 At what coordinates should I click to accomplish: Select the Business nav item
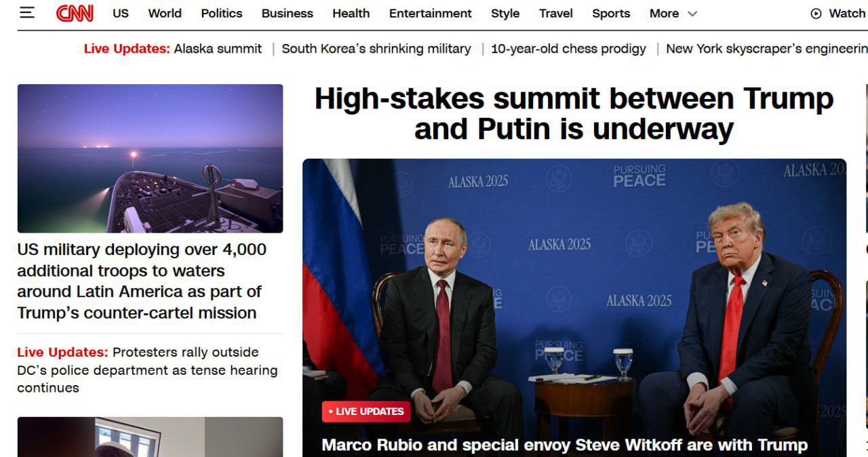coord(288,13)
